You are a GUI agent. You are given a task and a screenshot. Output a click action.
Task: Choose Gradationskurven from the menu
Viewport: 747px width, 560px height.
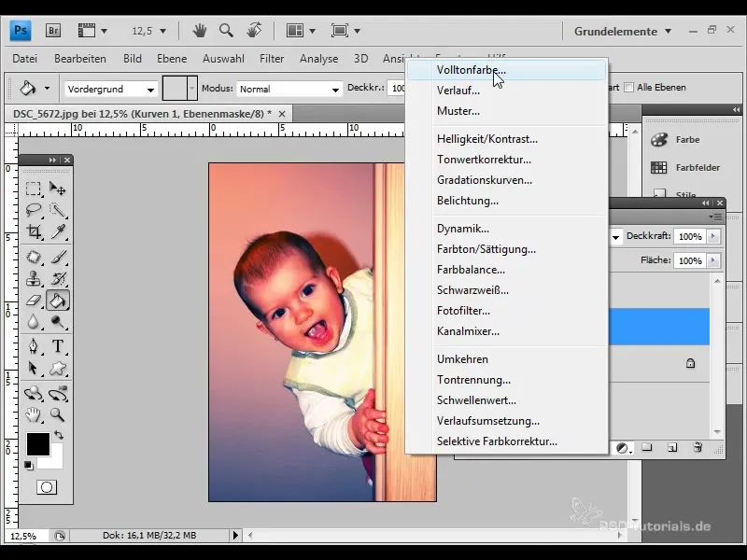506,180
